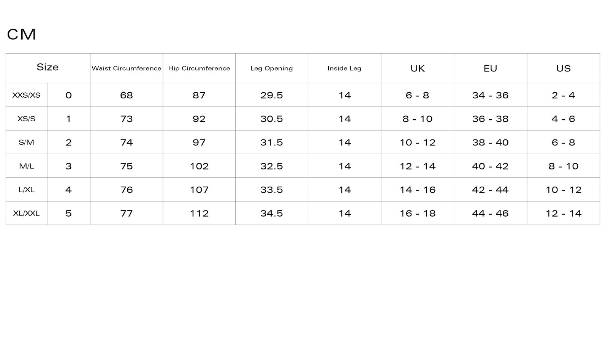Click the XXS/XS size label

26,95
